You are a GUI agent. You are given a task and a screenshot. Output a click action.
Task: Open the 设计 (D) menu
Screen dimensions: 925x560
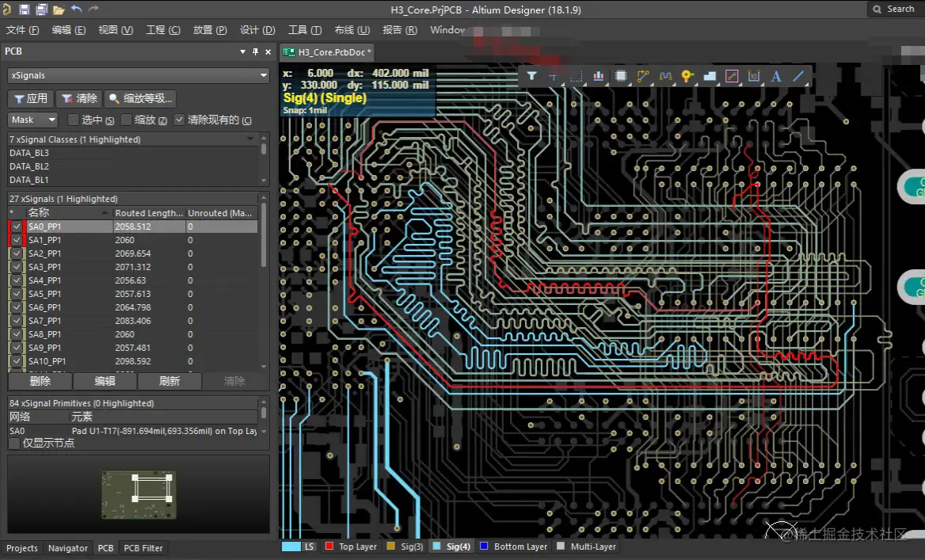[x=257, y=29]
